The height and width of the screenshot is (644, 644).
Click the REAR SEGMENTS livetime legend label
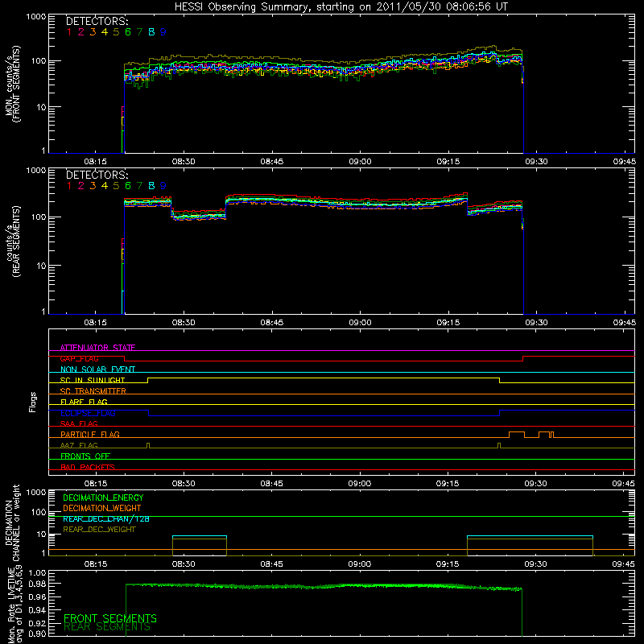pyautogui.click(x=107, y=627)
